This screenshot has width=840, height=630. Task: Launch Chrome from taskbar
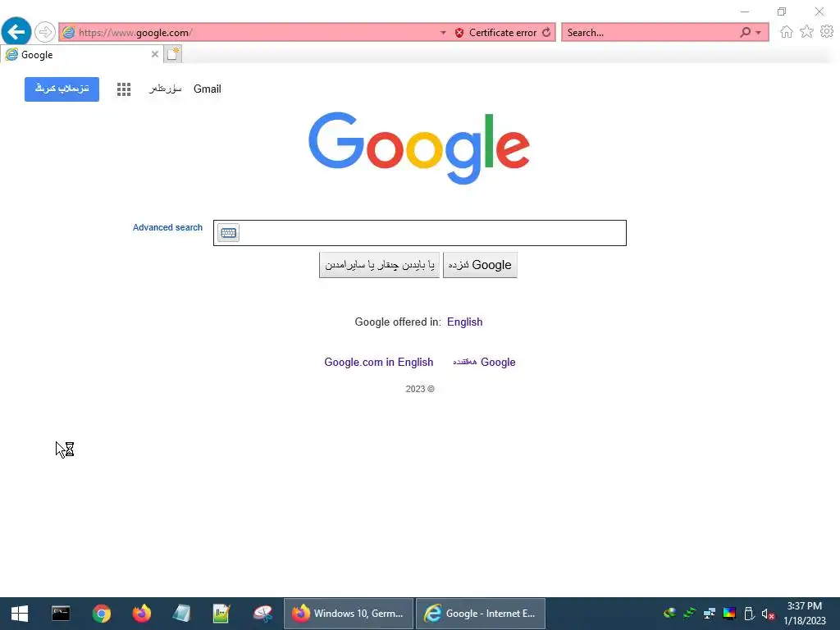pos(101,614)
